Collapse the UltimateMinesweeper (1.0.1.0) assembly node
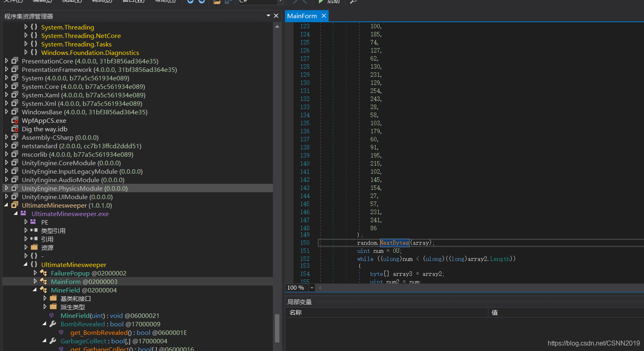This screenshot has height=351, width=644. [x=6, y=205]
